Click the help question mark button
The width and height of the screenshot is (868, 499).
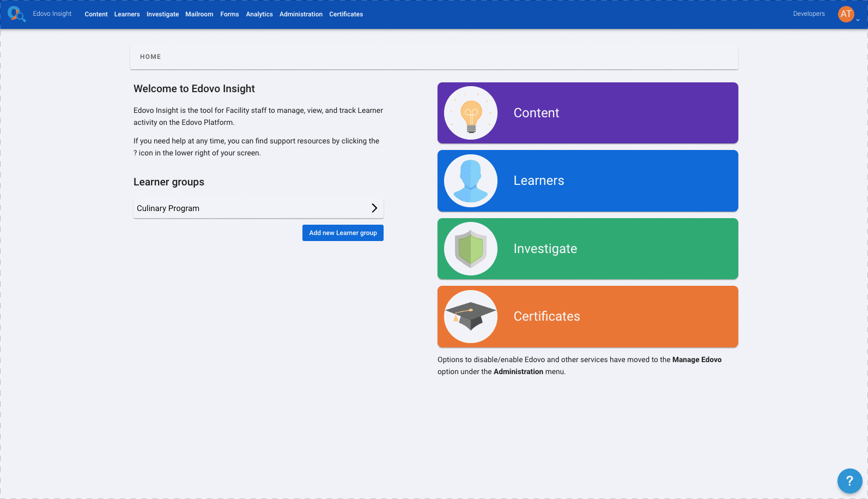849,481
